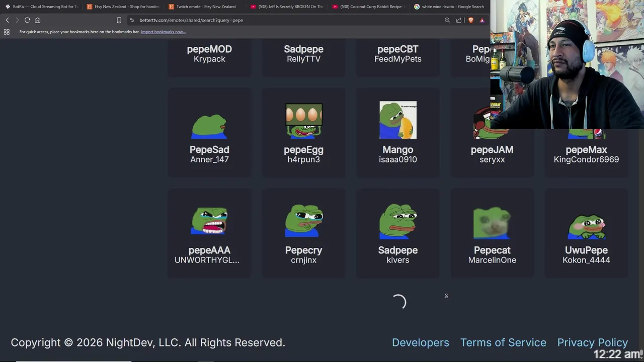Select the pepeEgg emote image
This screenshot has height=362, width=644.
304,121
